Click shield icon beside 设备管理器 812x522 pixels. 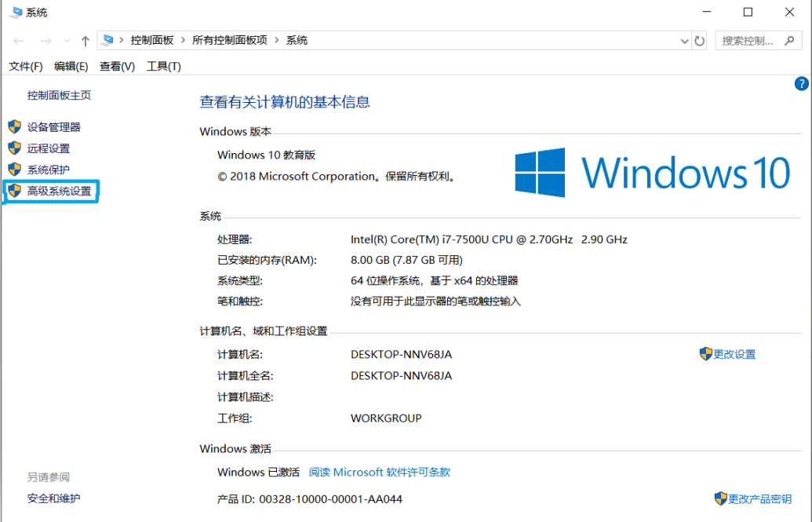[x=14, y=127]
